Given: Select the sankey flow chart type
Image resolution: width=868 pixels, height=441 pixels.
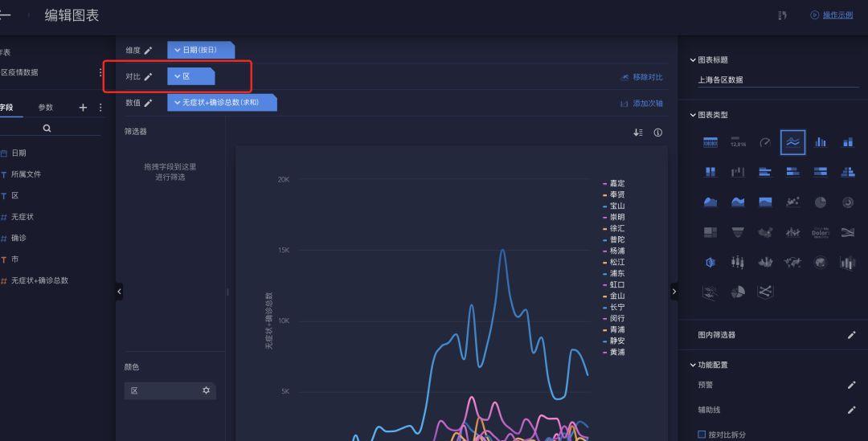Looking at the screenshot, I should (848, 232).
